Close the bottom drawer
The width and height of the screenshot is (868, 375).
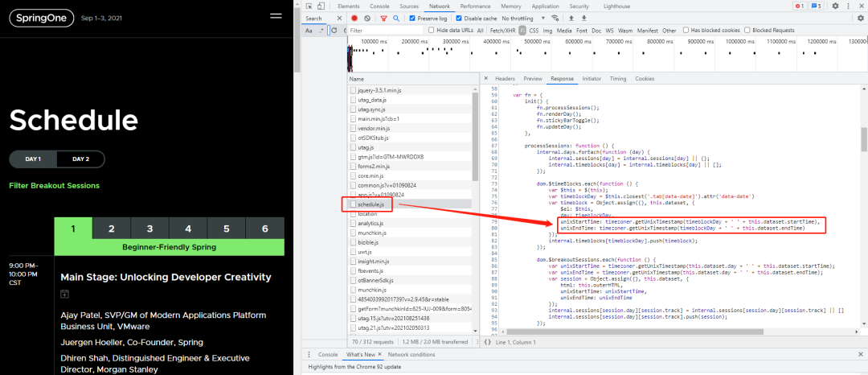click(861, 355)
